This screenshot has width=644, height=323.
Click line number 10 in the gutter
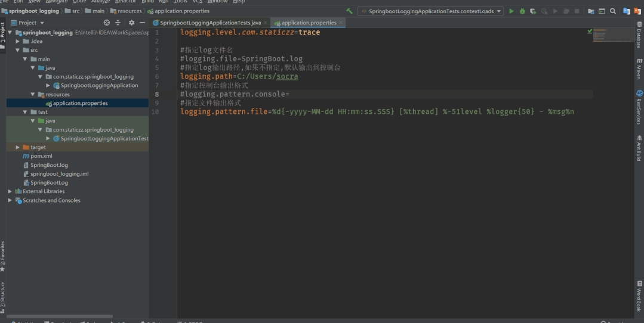coord(155,112)
